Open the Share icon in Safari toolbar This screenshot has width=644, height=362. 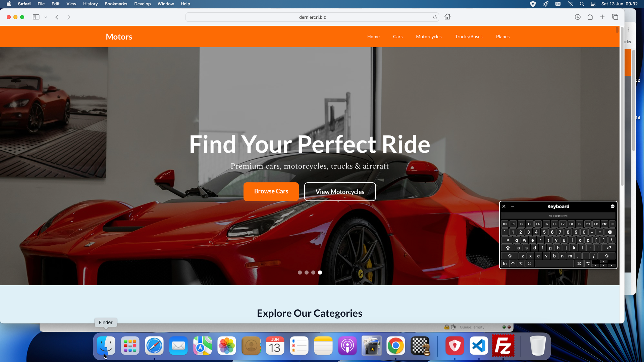[590, 17]
